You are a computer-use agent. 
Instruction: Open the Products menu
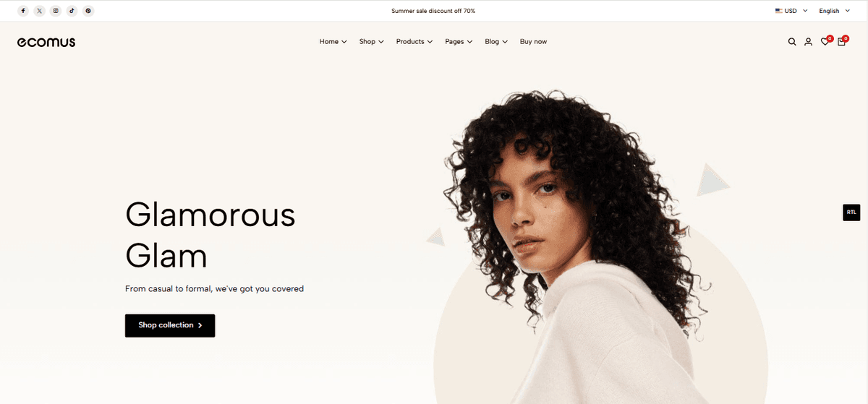[414, 42]
